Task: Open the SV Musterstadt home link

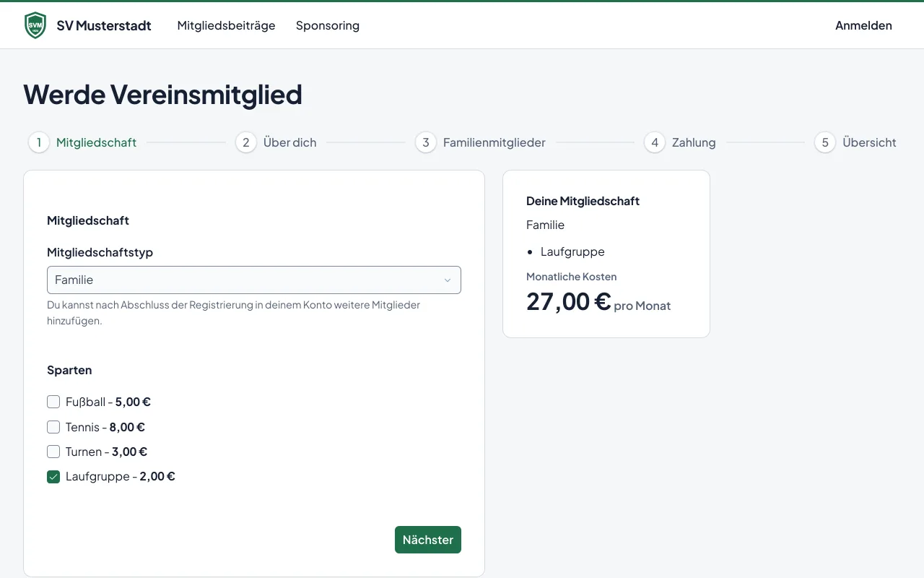Action: 87,25
